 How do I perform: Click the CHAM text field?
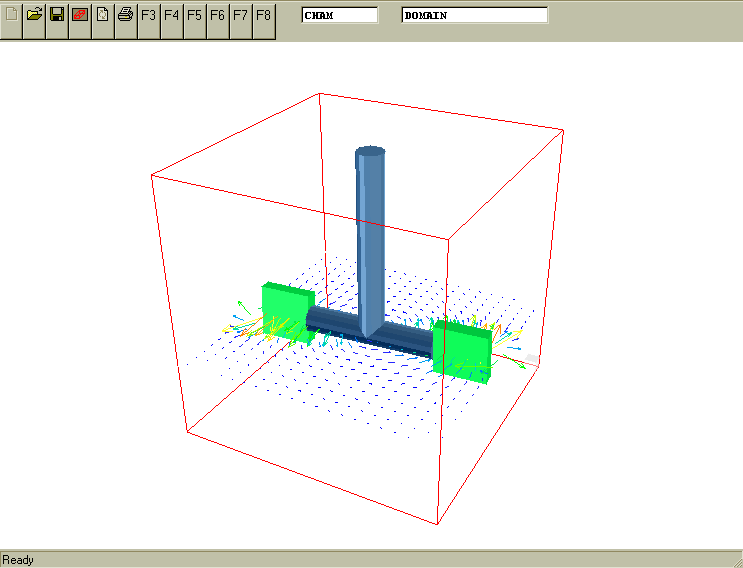tap(340, 15)
